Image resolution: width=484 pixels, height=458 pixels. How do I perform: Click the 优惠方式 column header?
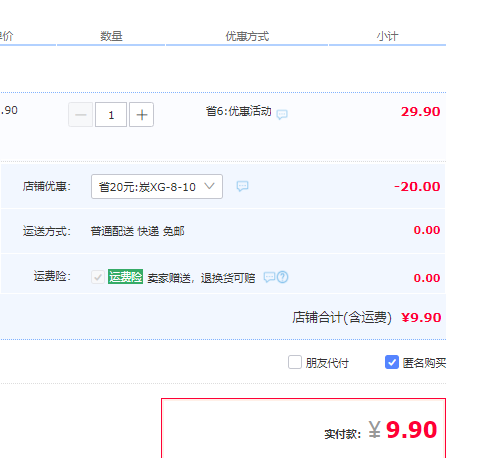pyautogui.click(x=247, y=36)
